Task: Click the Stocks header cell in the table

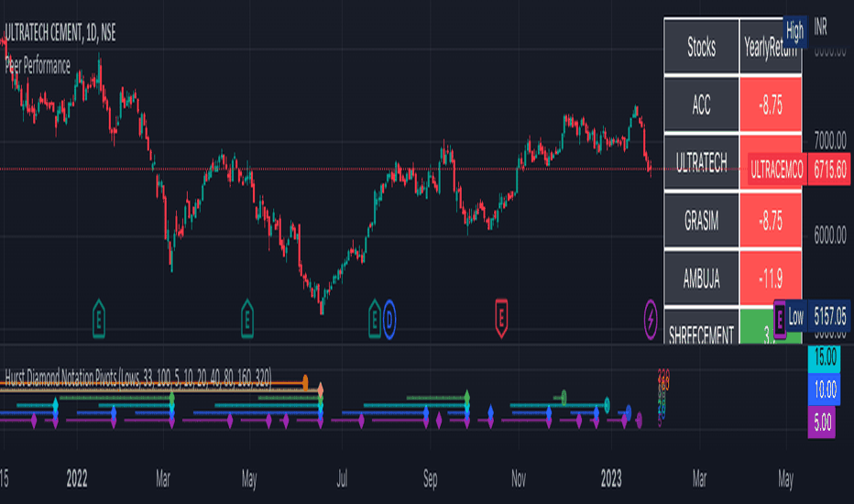Action: [x=701, y=47]
